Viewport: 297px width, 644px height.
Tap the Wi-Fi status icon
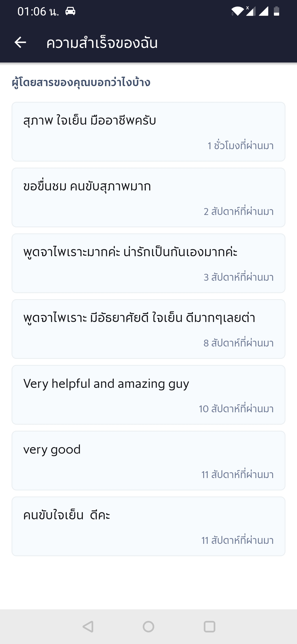[237, 11]
